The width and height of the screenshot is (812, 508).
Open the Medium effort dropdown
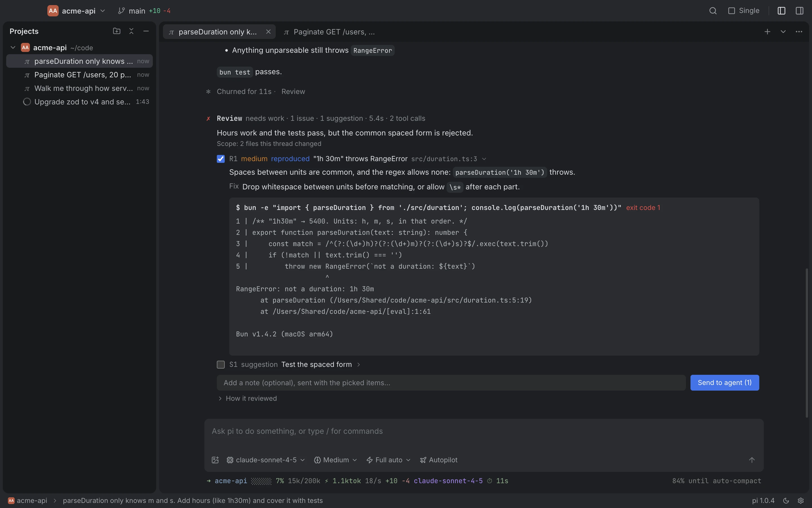tap(335, 460)
